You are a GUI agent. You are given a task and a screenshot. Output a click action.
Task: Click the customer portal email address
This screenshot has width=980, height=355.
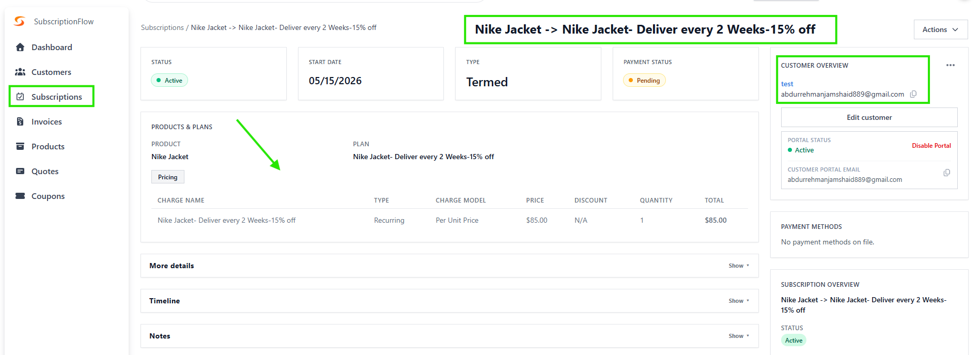[845, 179]
